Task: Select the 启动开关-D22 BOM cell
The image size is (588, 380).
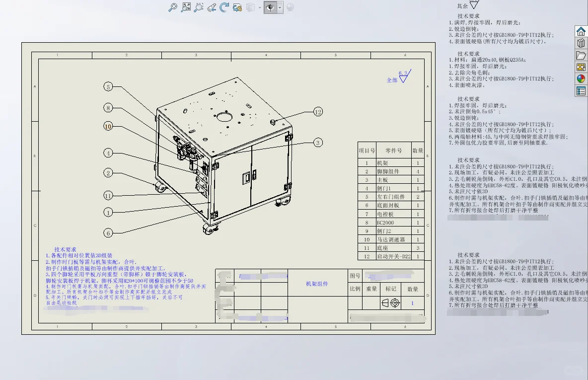Action: tap(394, 257)
